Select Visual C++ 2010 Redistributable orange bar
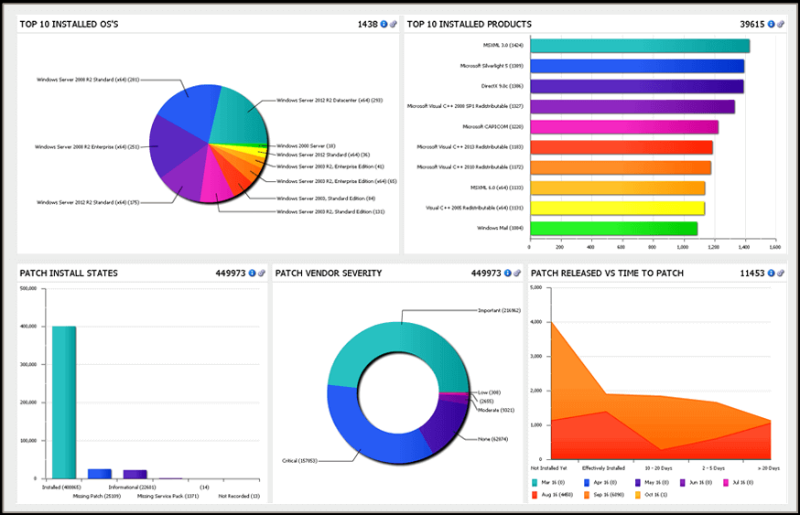This screenshot has height=515, width=800. click(x=620, y=167)
